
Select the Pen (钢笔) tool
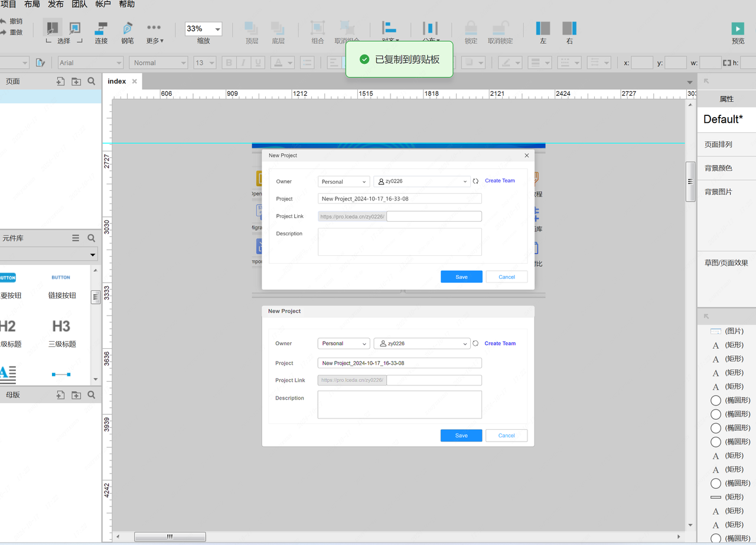click(128, 28)
